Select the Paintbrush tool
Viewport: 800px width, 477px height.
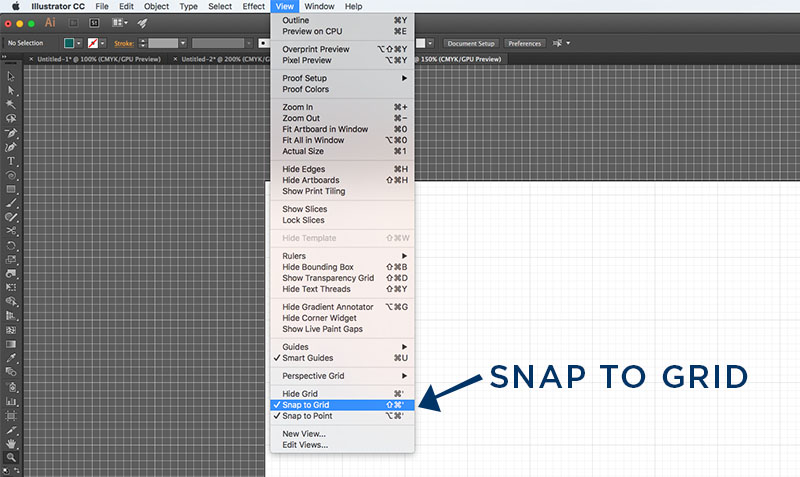[11, 203]
